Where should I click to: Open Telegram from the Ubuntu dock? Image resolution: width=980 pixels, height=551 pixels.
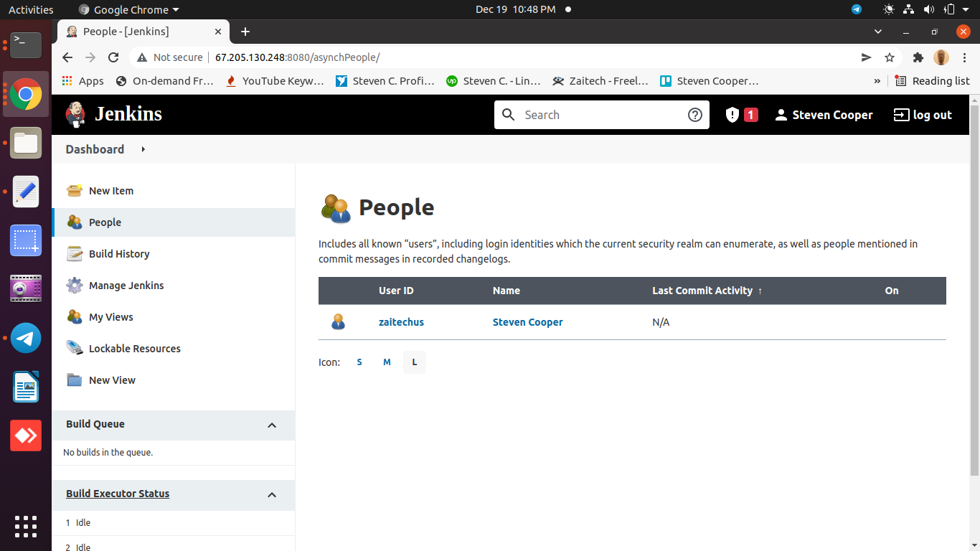pyautogui.click(x=26, y=338)
